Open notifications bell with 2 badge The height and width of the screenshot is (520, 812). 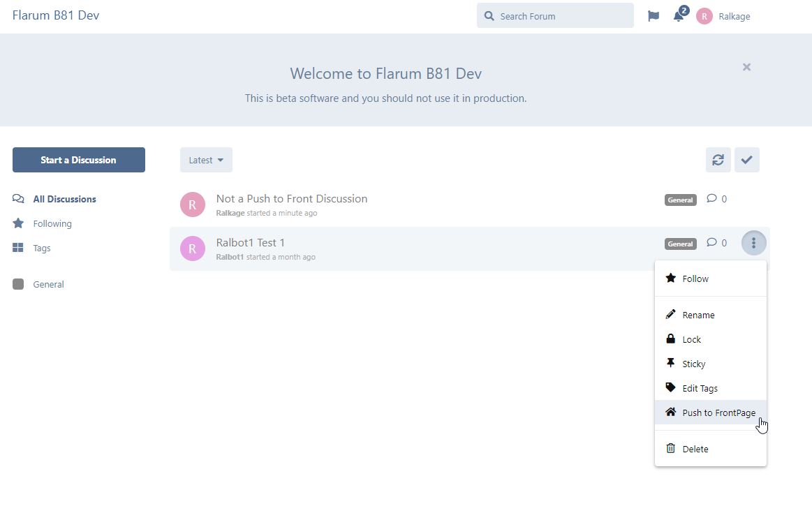click(x=679, y=15)
